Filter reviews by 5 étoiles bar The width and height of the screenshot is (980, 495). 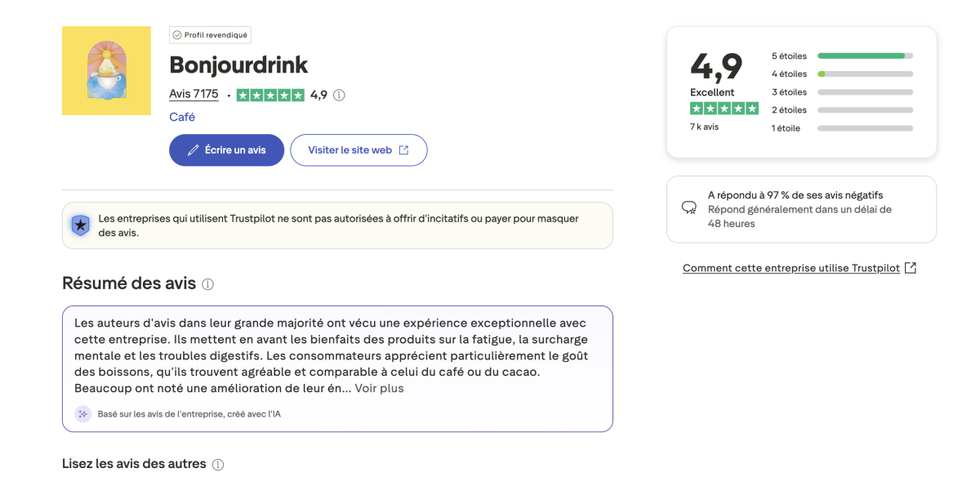[x=865, y=56]
